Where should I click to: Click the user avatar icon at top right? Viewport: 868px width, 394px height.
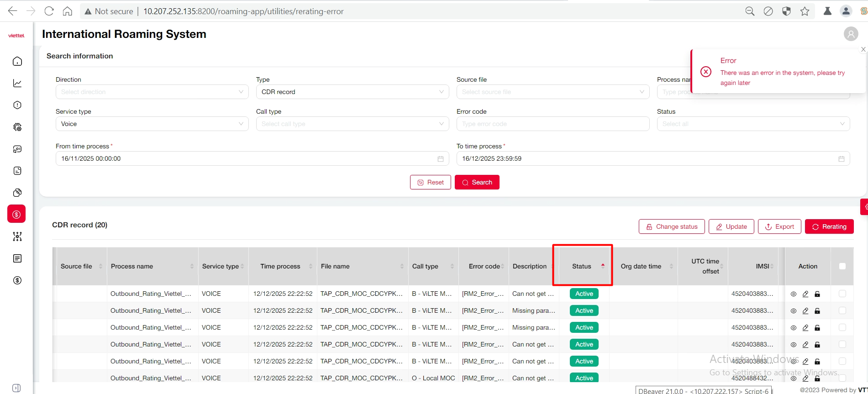tap(851, 34)
